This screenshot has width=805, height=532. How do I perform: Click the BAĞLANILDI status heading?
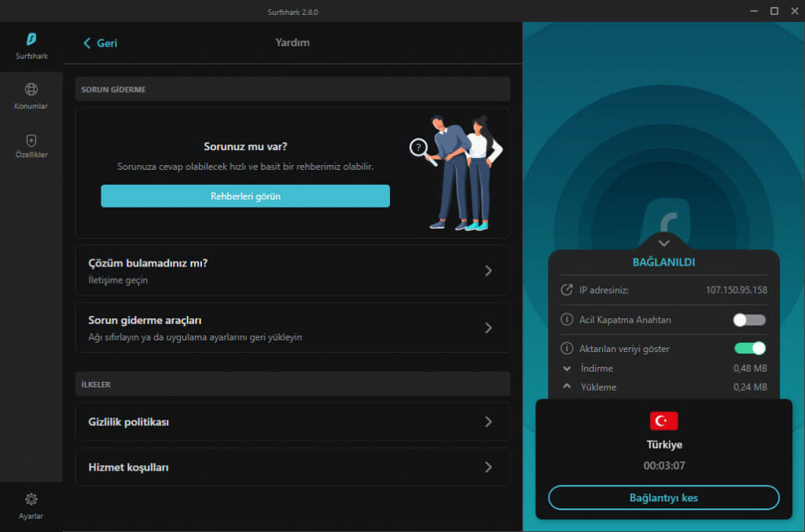pyautogui.click(x=663, y=262)
